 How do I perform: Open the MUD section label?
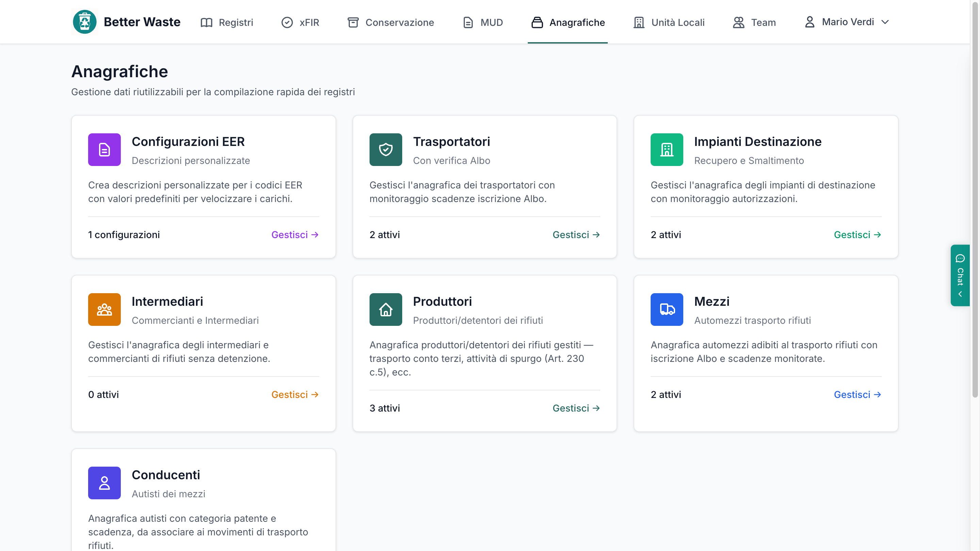(491, 22)
